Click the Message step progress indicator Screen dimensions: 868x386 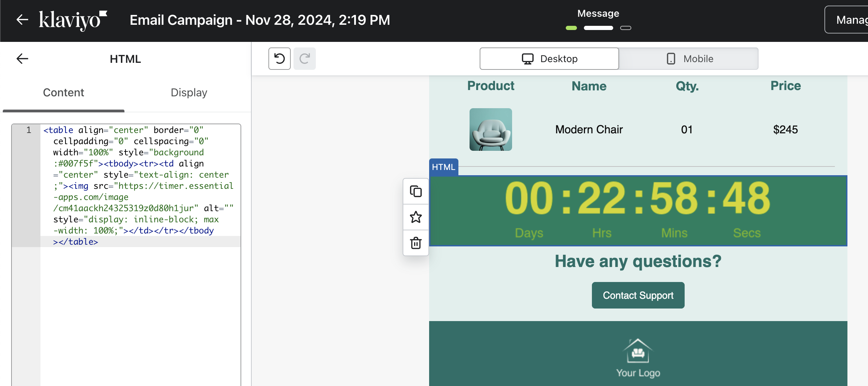point(598,28)
